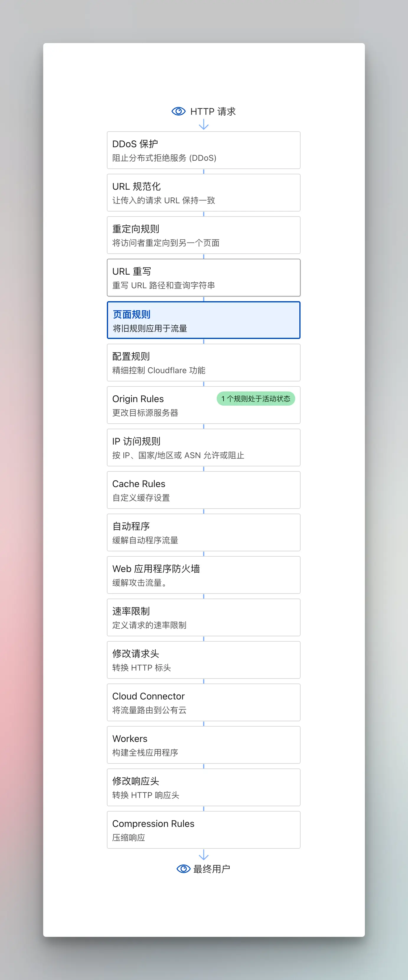Open the DDoS 保护 step

[x=204, y=150]
